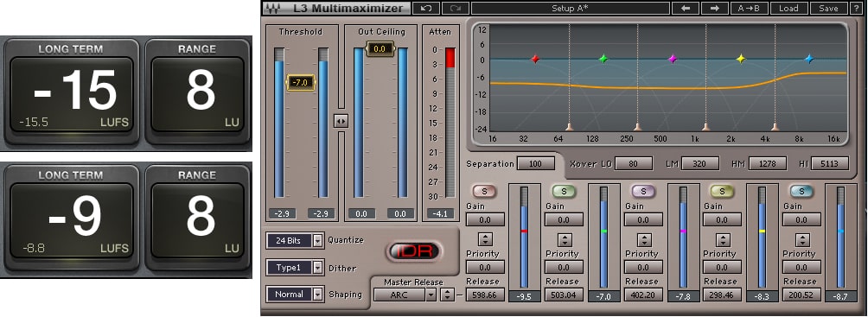Click the crossover handle near 4k
The image size is (868, 317).
775,127
